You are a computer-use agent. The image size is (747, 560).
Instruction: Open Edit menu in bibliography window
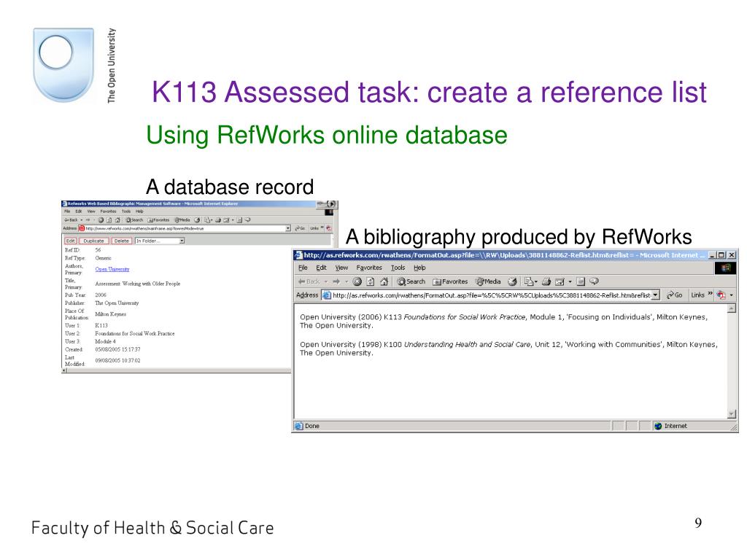pyautogui.click(x=322, y=268)
